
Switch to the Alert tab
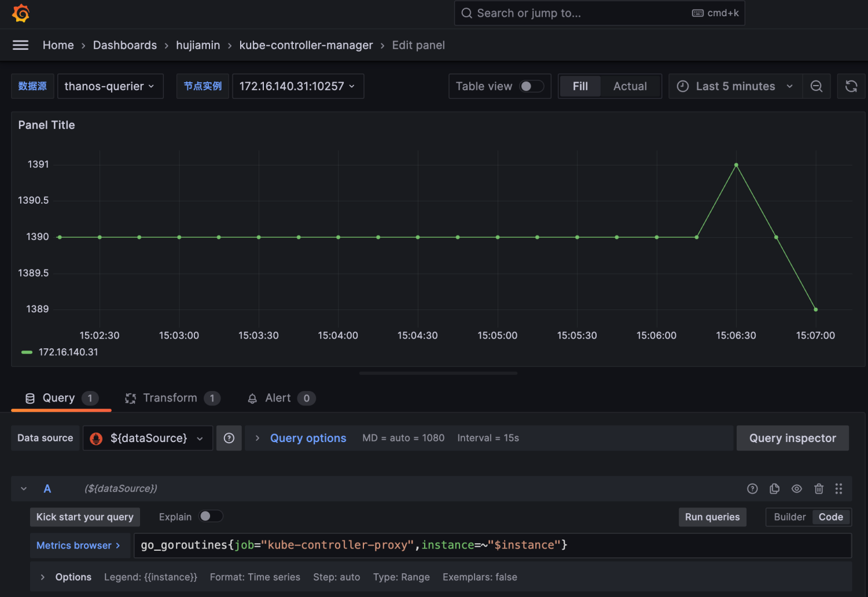click(x=278, y=398)
